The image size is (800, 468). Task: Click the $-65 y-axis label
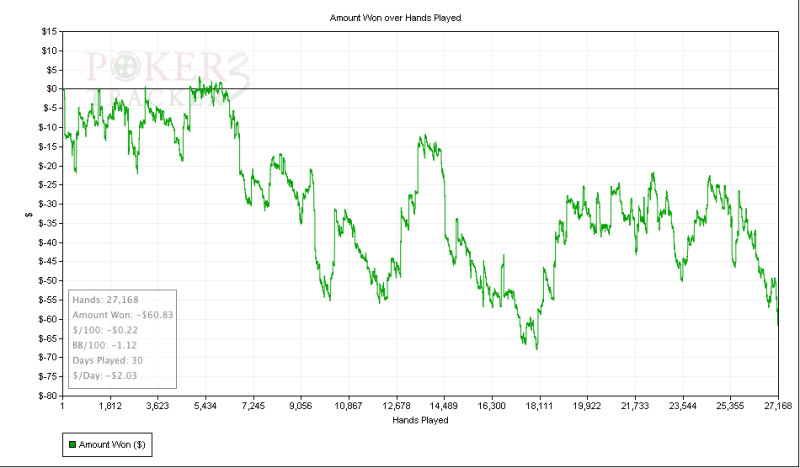tap(48, 338)
